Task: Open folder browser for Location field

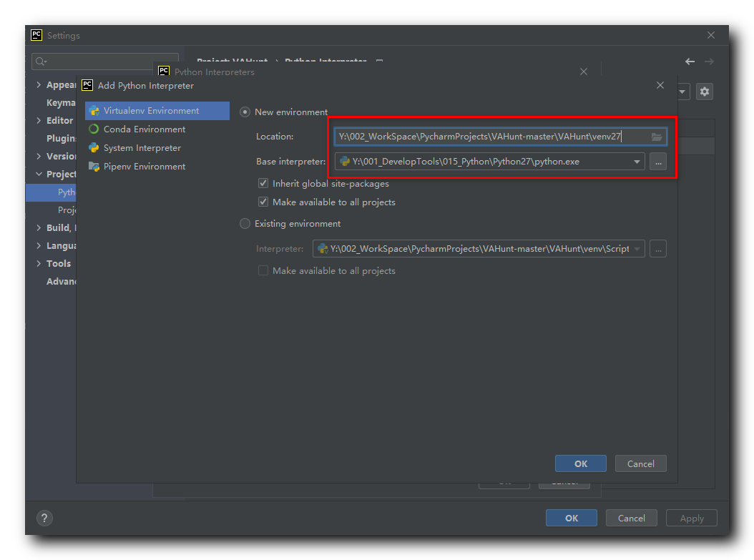Action: tap(657, 137)
